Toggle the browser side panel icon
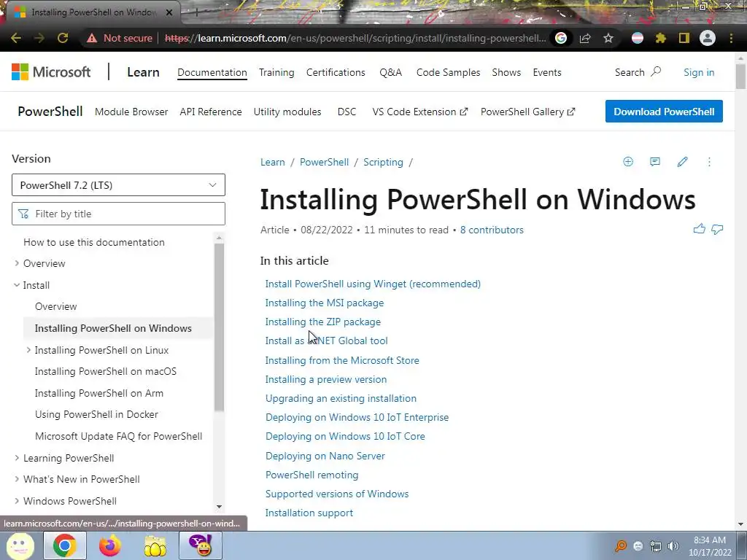The width and height of the screenshot is (747, 560). [x=684, y=38]
